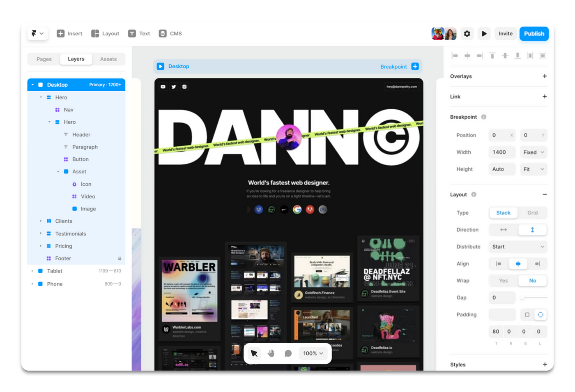Select the comment tool
This screenshot has width=575, height=392.
click(288, 353)
